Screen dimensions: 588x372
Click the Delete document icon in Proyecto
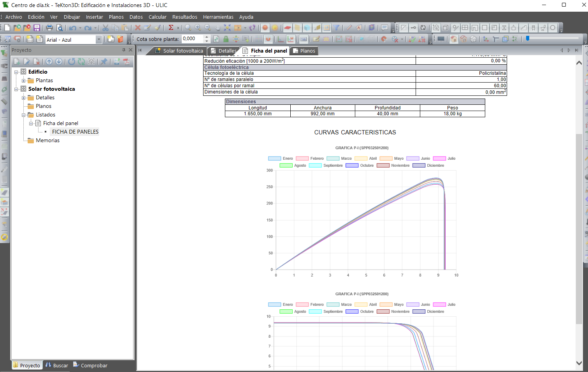tap(36, 62)
